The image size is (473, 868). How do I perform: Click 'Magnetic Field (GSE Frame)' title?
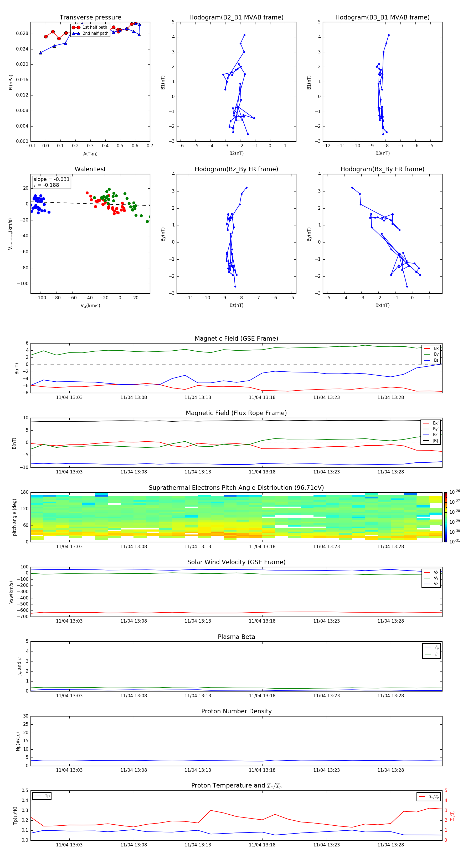(236, 339)
